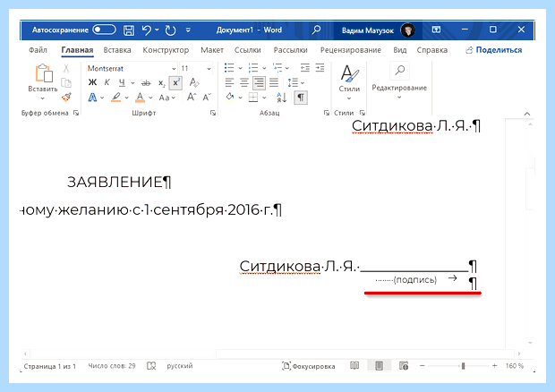
Task: Open borders button
Action: click(253, 98)
